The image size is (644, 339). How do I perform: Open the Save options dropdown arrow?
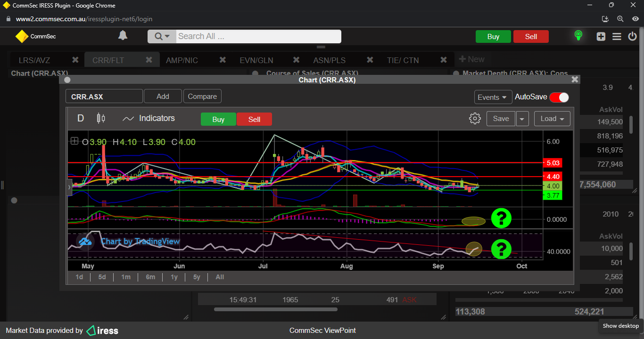522,119
